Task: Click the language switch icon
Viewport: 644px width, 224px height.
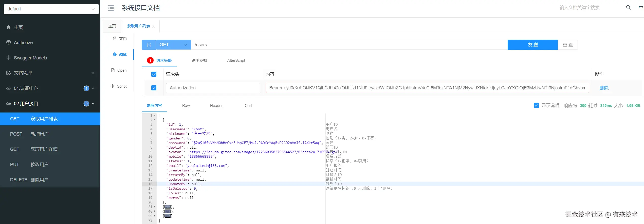Action: tap(641, 8)
